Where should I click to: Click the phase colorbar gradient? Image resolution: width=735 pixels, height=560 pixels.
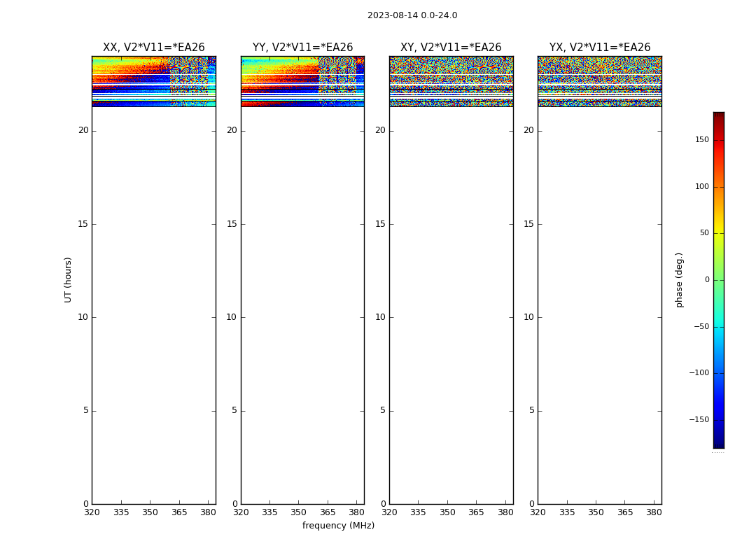(719, 280)
